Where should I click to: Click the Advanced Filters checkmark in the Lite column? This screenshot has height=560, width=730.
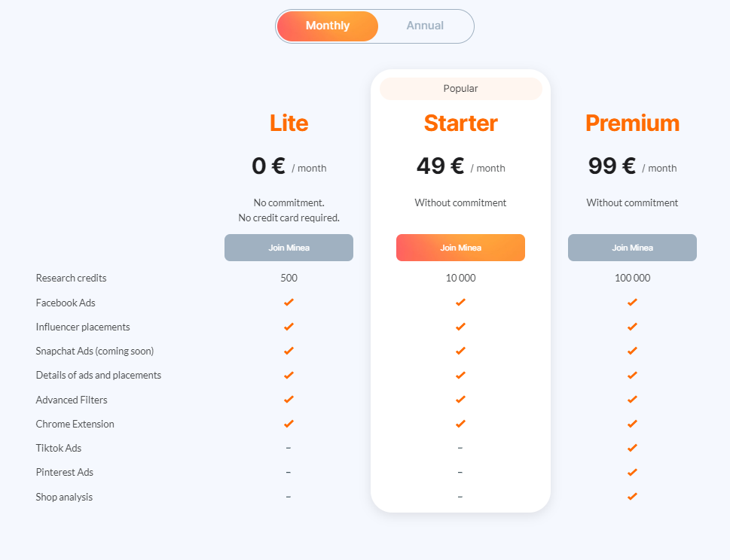289,399
